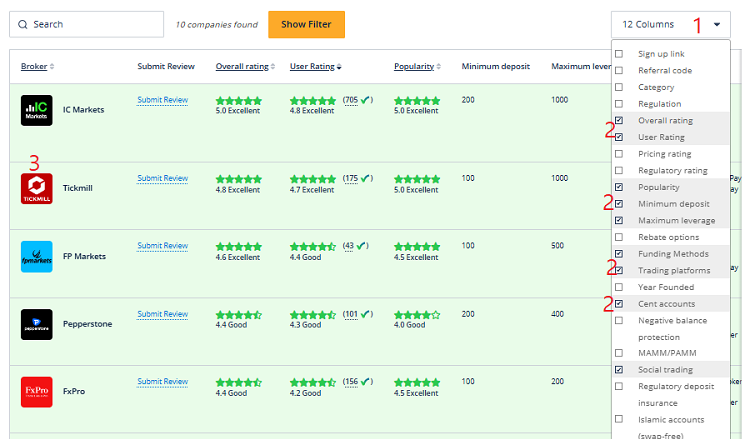The image size is (750, 439).
Task: Click the FP Markets broker logo
Action: (37, 257)
